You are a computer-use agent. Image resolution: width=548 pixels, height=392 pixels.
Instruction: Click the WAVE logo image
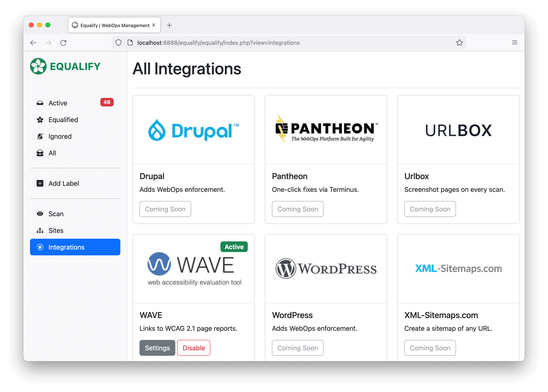click(x=194, y=269)
